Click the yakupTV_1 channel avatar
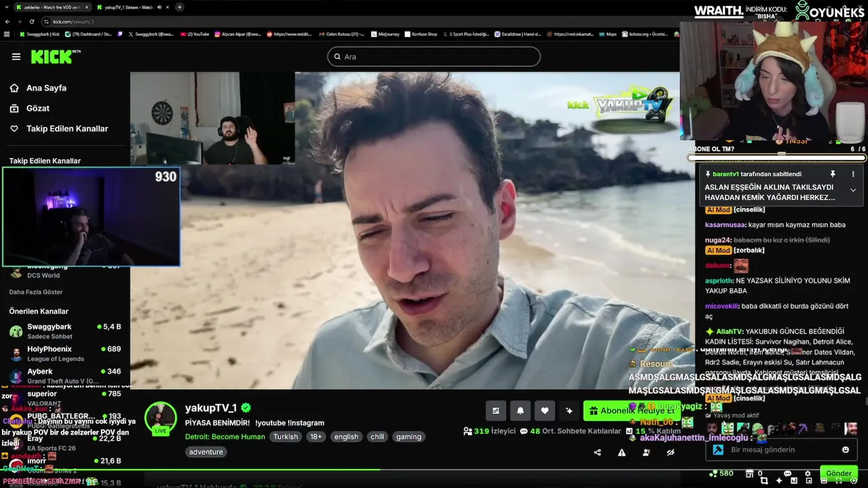 coord(161,418)
